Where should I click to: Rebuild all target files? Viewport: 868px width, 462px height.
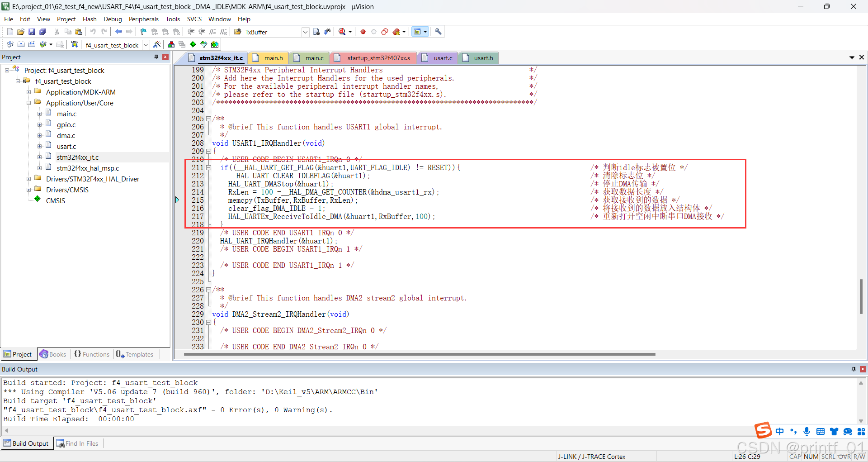coord(32,44)
